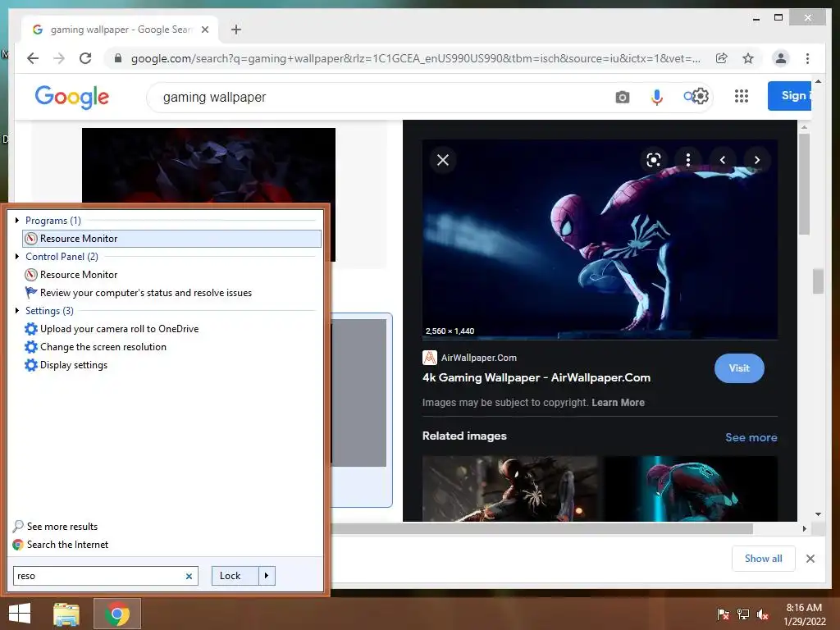
Task: Open Resource Monitor under Control Panel
Action: pyautogui.click(x=172, y=275)
